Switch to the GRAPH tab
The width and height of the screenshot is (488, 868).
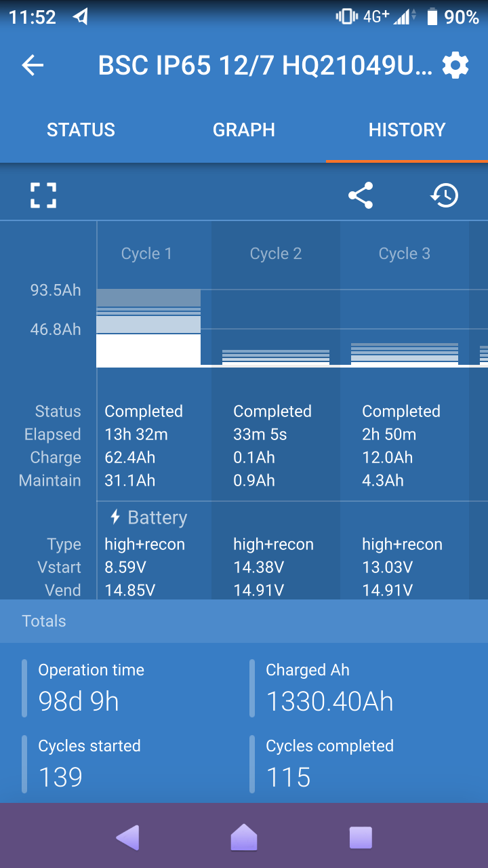click(x=244, y=130)
